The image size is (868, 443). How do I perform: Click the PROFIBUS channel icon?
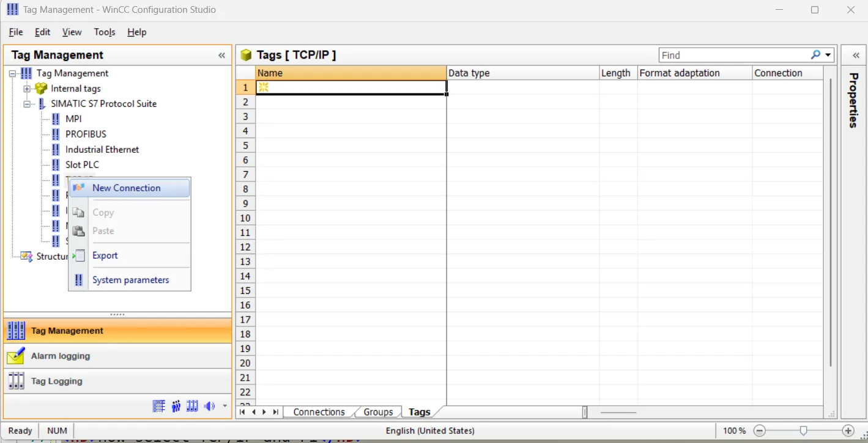[56, 134]
